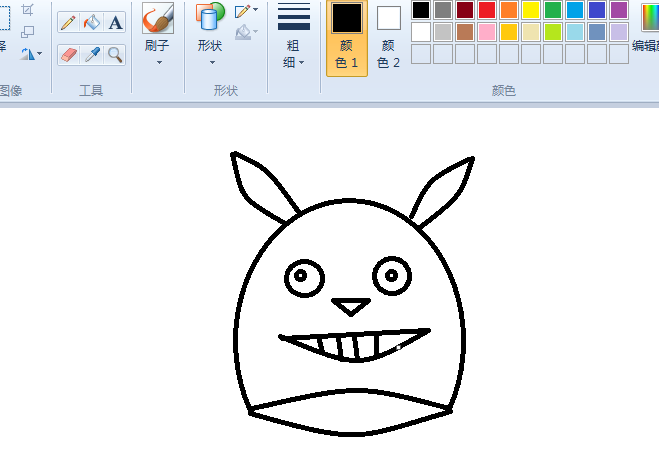This screenshot has height=459, width=659.
Task: Pick the indigo color swatch
Action: pos(597,10)
